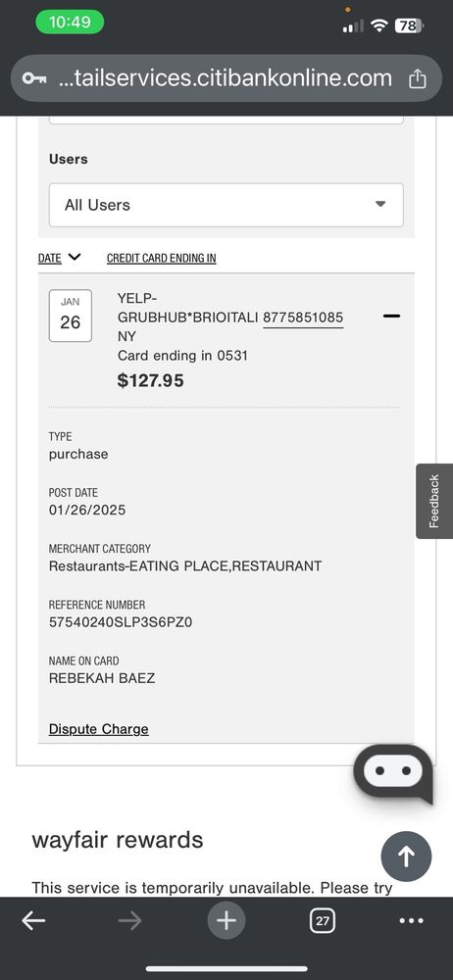Sort by the DATE column header
453x980 pixels.
pyautogui.click(x=50, y=258)
